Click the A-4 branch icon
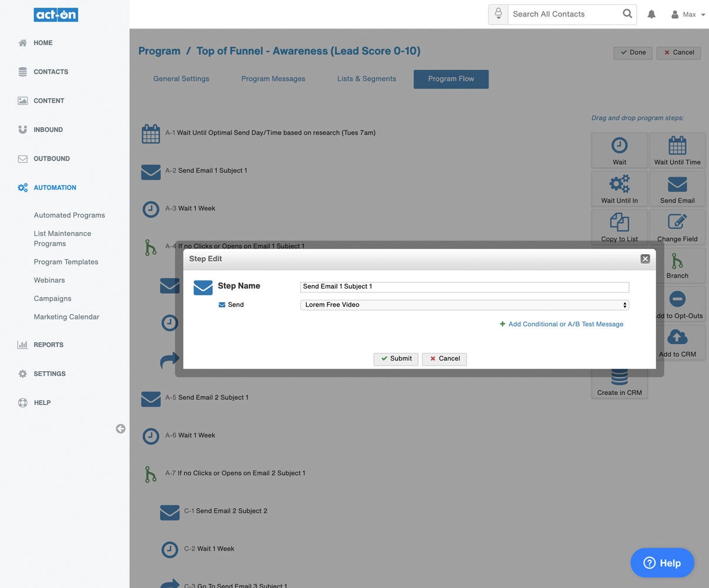The image size is (709, 588). pos(151,247)
